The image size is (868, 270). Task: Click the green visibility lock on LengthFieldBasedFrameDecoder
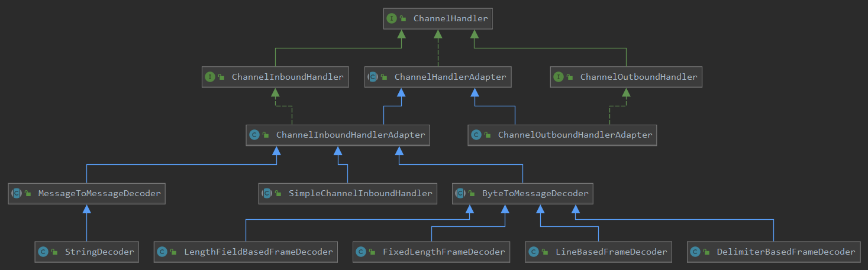coord(173,252)
